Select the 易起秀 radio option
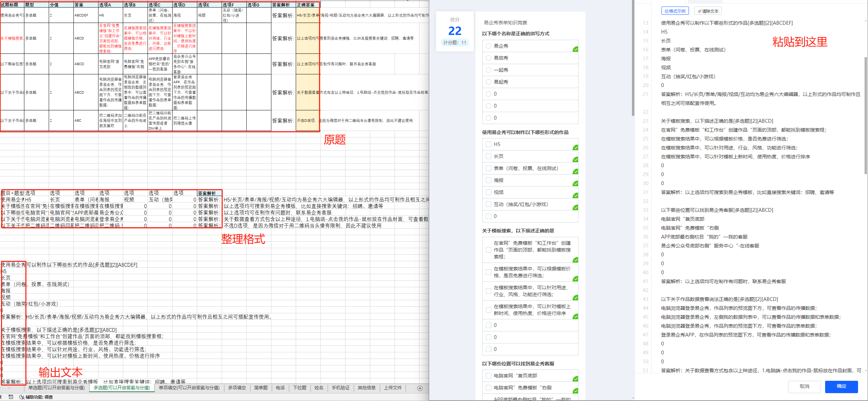The image size is (868, 401). [x=489, y=82]
